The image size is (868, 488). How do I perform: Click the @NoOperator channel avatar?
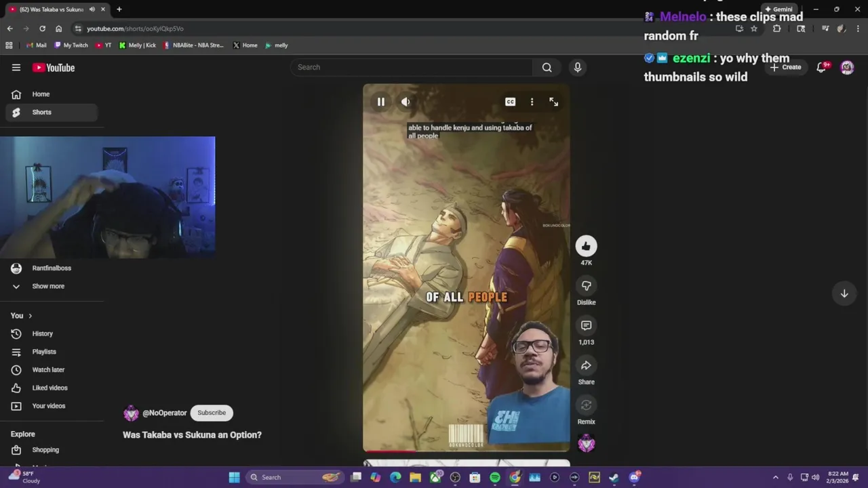tap(131, 413)
